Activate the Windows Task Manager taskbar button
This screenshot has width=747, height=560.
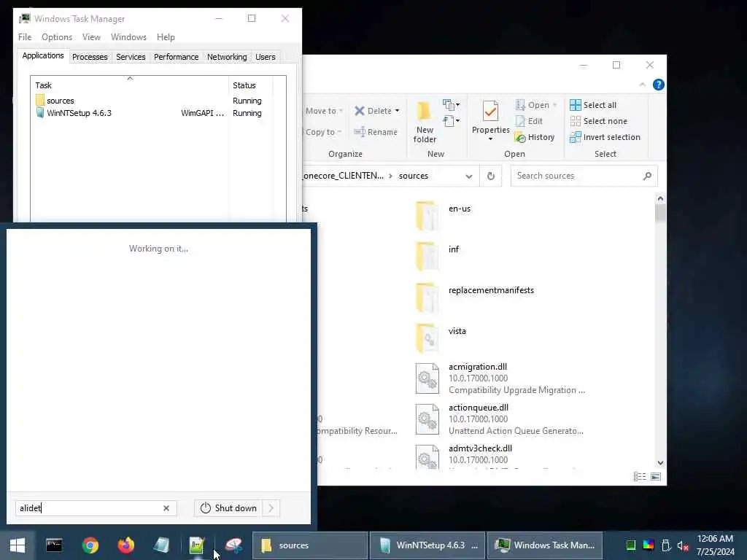pos(545,545)
